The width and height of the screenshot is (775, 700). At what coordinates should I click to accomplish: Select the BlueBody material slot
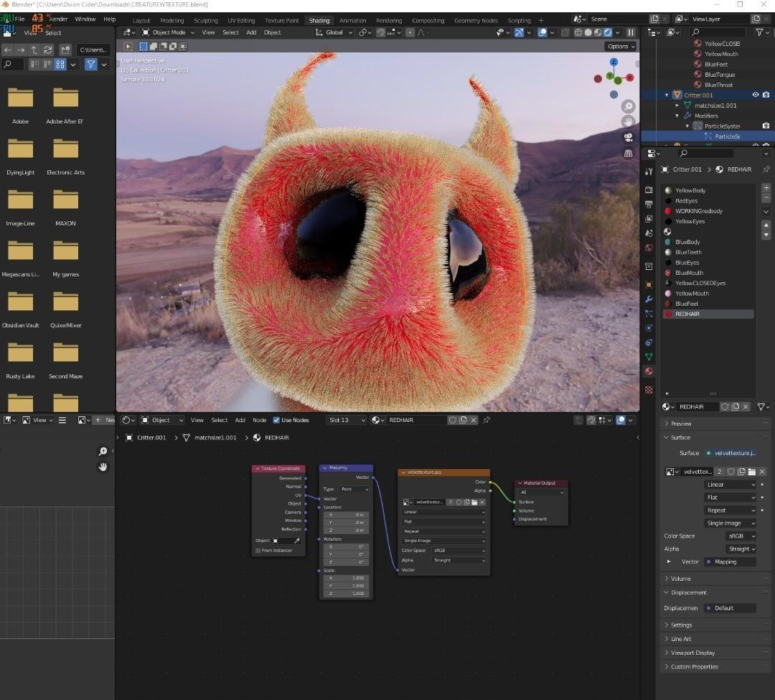(x=708, y=242)
